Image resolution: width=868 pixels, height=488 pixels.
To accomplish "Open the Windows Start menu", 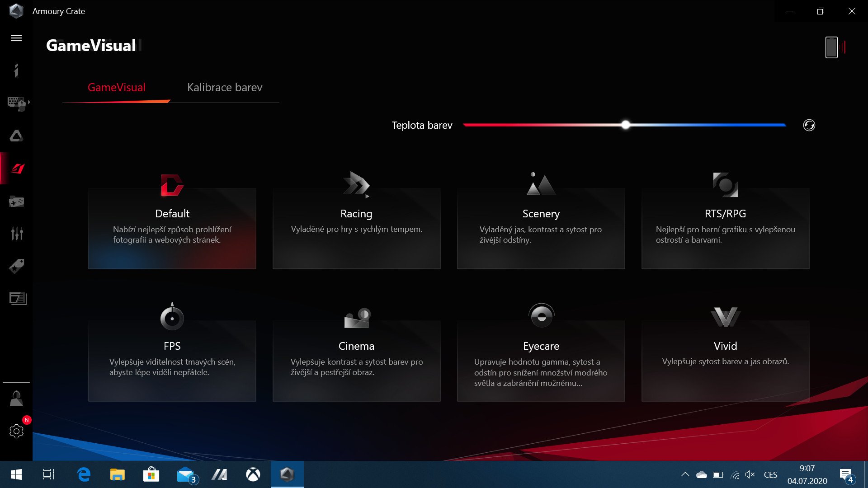I will tap(16, 474).
